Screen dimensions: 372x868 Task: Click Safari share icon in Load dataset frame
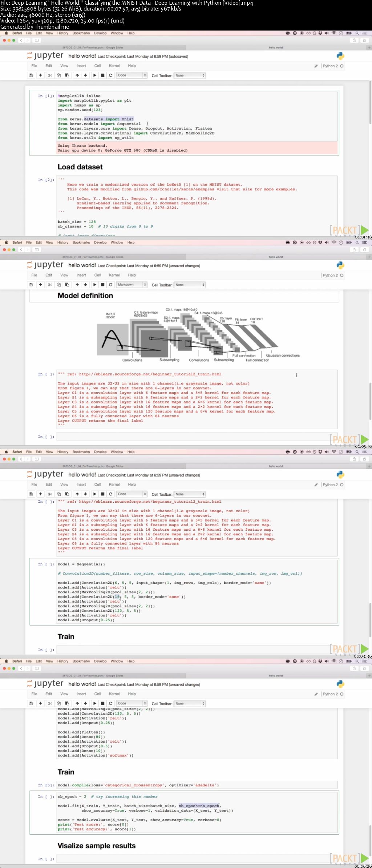pos(354,40)
